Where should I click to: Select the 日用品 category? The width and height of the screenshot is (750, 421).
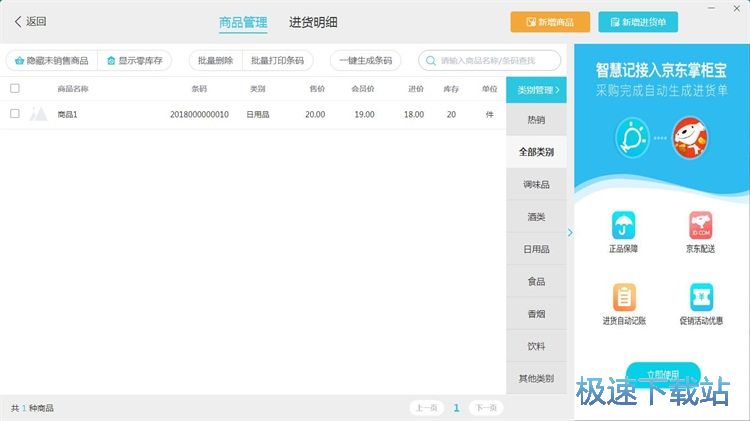(536, 249)
